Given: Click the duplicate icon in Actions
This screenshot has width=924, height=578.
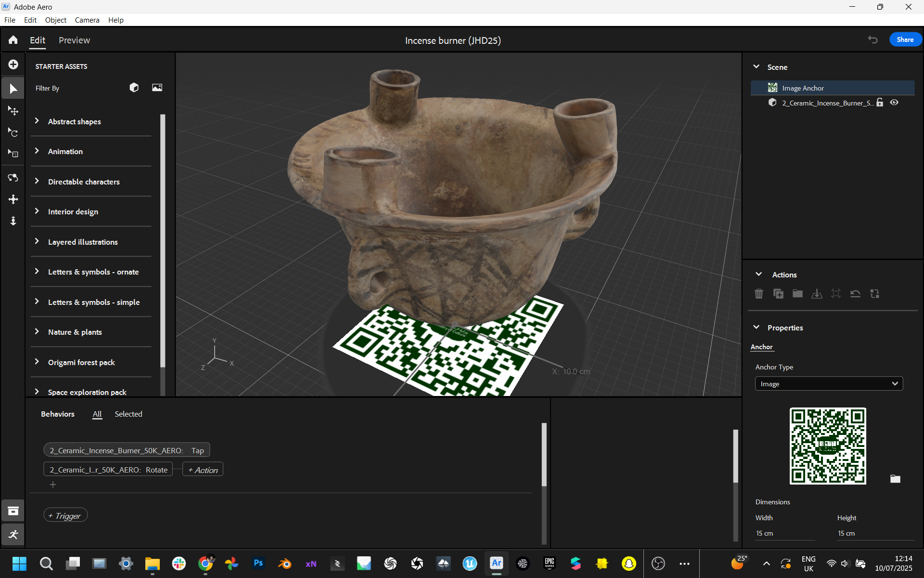Looking at the screenshot, I should point(778,293).
